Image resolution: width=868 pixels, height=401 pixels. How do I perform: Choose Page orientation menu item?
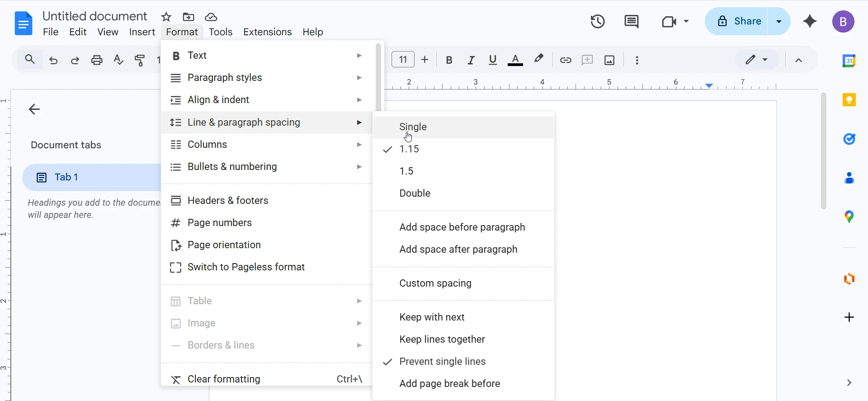[224, 245]
